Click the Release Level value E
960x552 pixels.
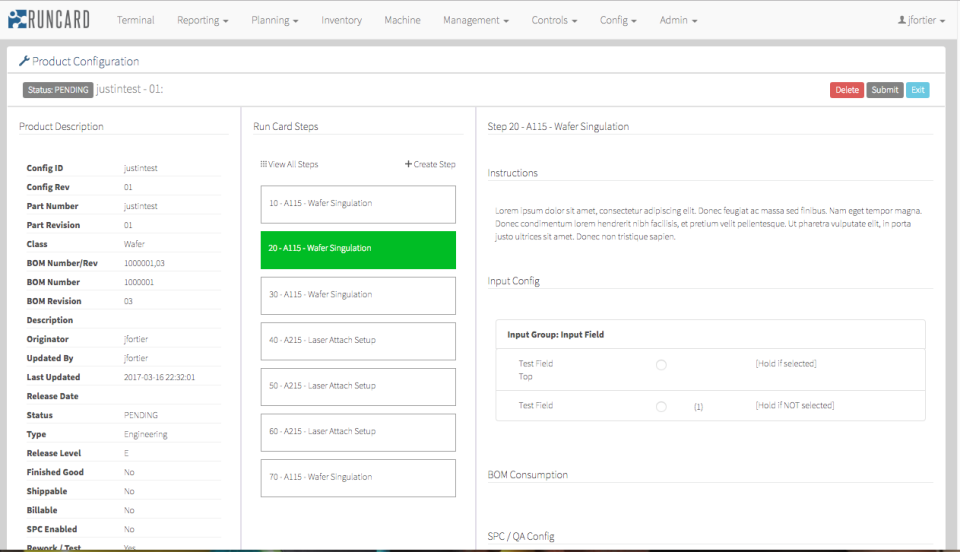(126, 453)
